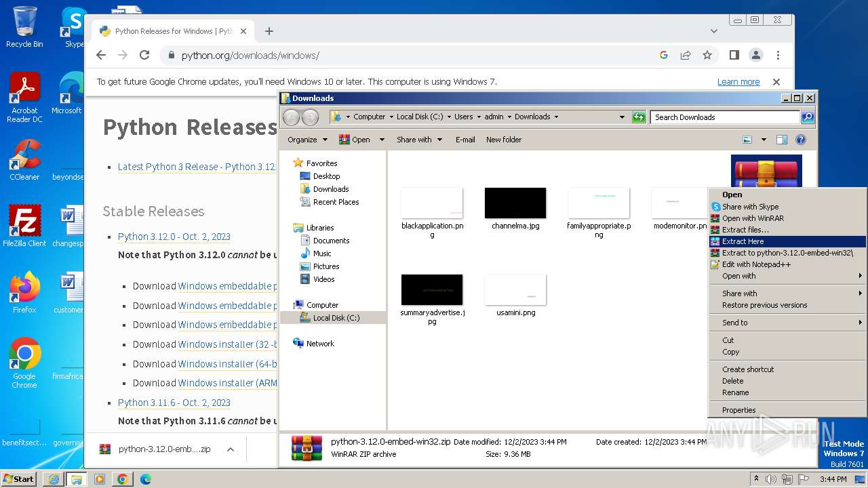
Task: Select channelma.jpg thumbnail
Action: (515, 203)
